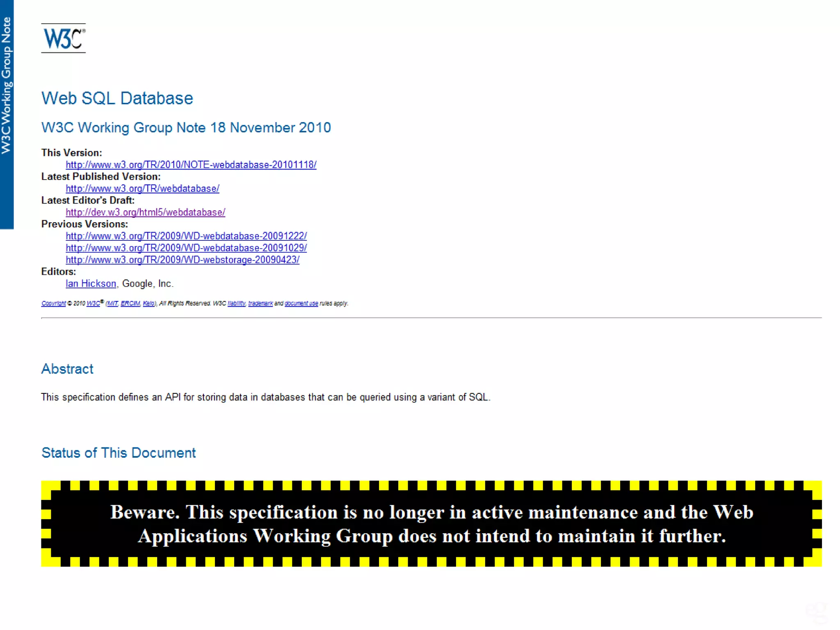Open the Latest Published Version TR/webdatabase link

[142, 189]
